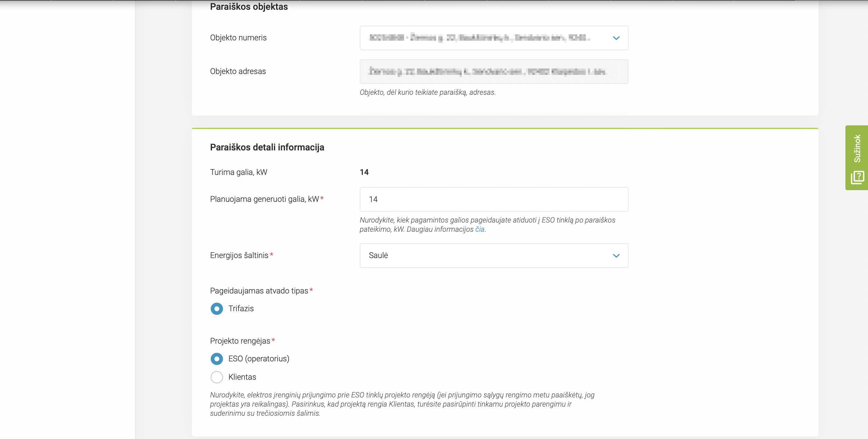Click the Turima galia value 14
Screen dimensions: 868x439
[364, 172]
